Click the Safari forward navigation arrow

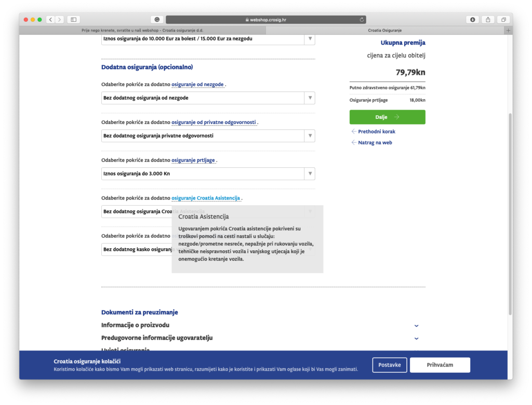coord(59,20)
